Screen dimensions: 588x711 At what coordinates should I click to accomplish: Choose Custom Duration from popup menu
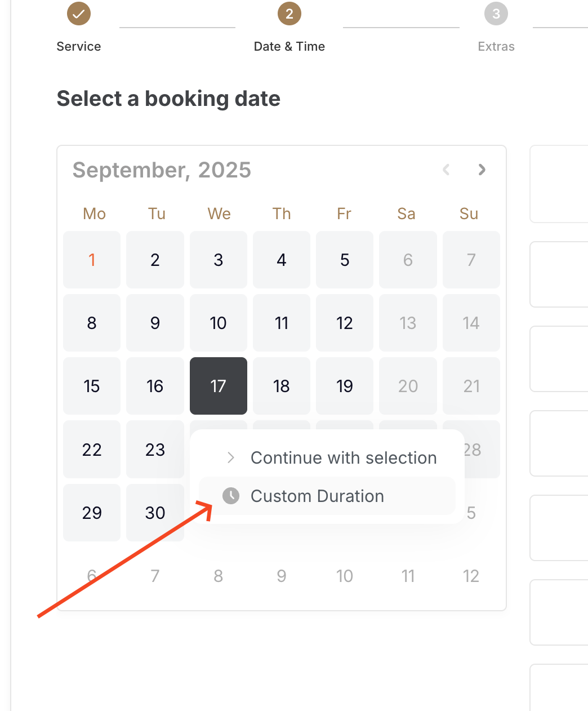click(x=327, y=496)
